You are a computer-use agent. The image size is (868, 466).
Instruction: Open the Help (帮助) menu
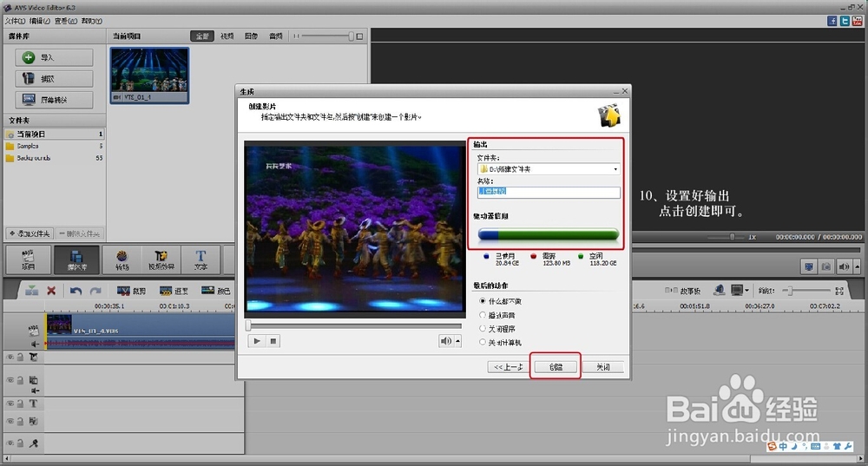91,21
